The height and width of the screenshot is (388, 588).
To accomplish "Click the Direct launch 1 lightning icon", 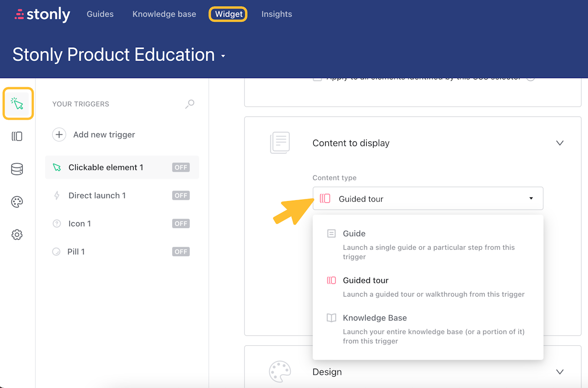I will click(57, 196).
